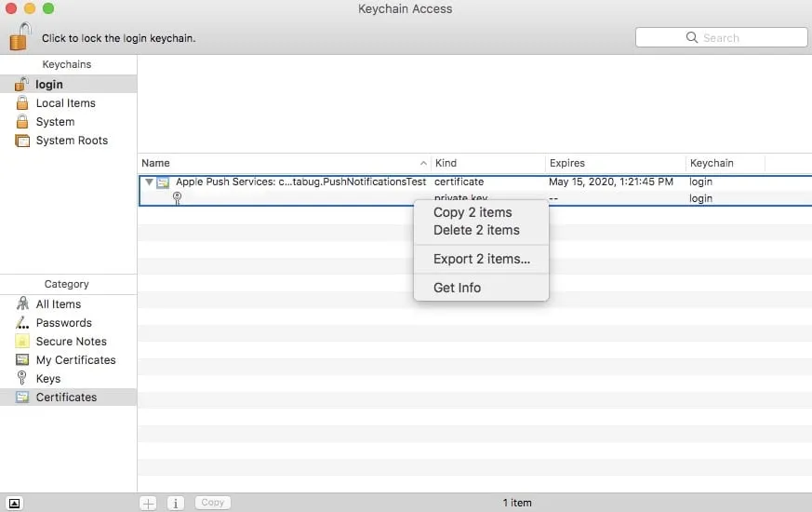The image size is (812, 512).
Task: Select the Apple Push Services certificate name
Action: point(300,182)
